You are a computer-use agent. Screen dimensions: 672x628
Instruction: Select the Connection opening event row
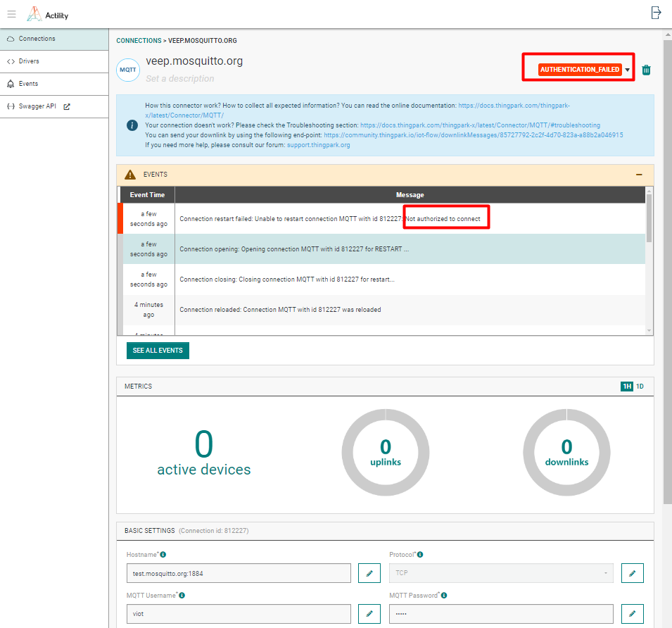pos(381,249)
